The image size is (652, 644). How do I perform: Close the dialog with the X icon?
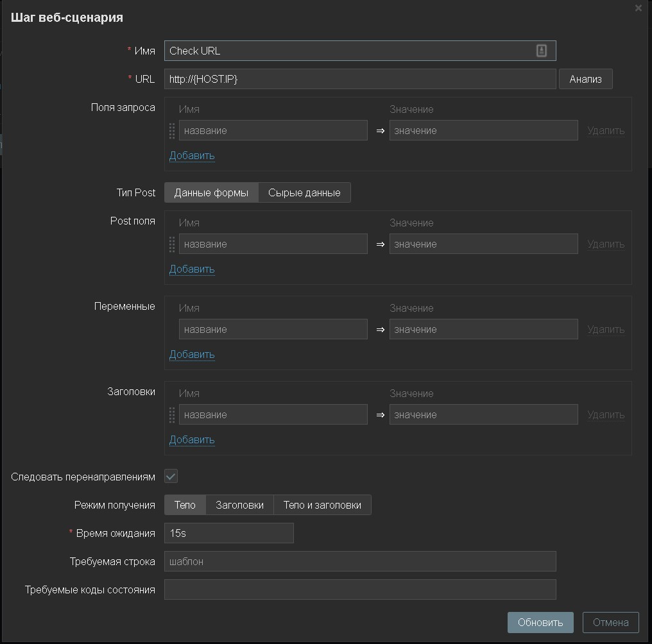pos(638,8)
